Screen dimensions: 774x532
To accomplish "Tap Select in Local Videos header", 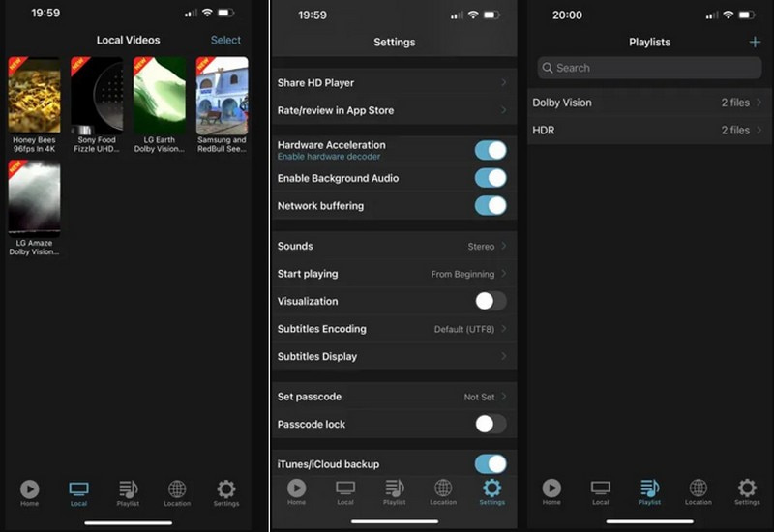I will 225,40.
